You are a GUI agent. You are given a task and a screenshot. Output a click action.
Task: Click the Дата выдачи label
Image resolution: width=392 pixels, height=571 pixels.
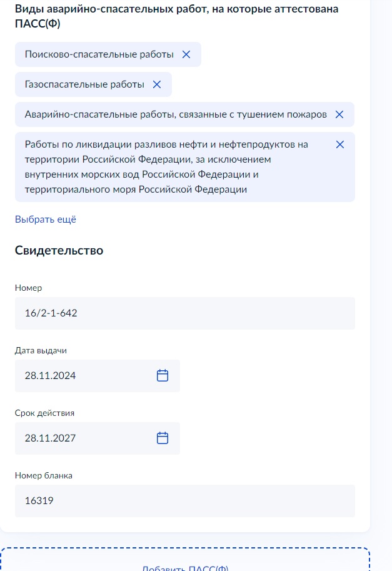pos(41,351)
